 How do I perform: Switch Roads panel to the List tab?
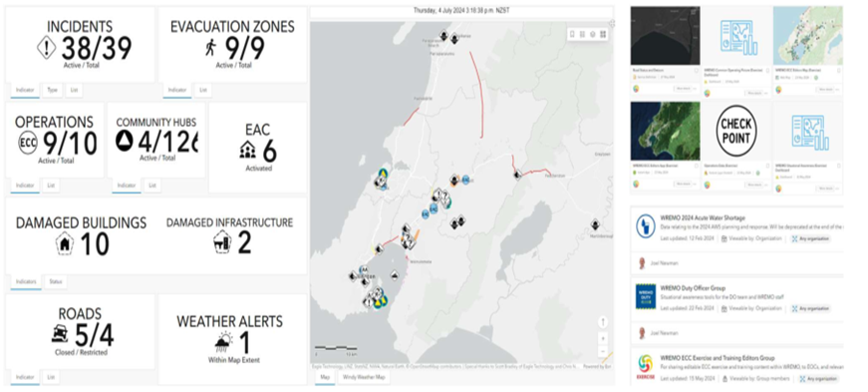coord(51,377)
